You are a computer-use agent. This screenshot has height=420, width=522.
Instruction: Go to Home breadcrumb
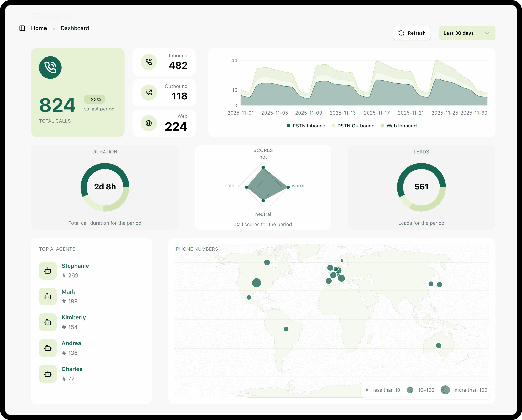point(39,28)
